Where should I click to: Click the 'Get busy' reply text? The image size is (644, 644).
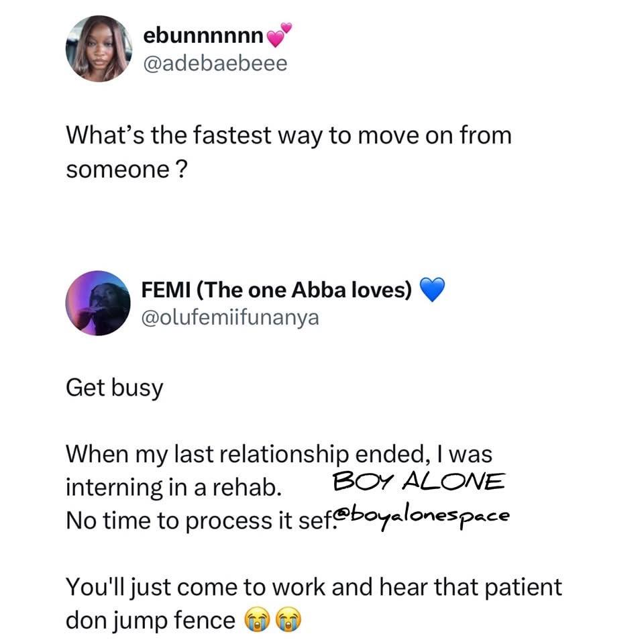pyautogui.click(x=115, y=388)
